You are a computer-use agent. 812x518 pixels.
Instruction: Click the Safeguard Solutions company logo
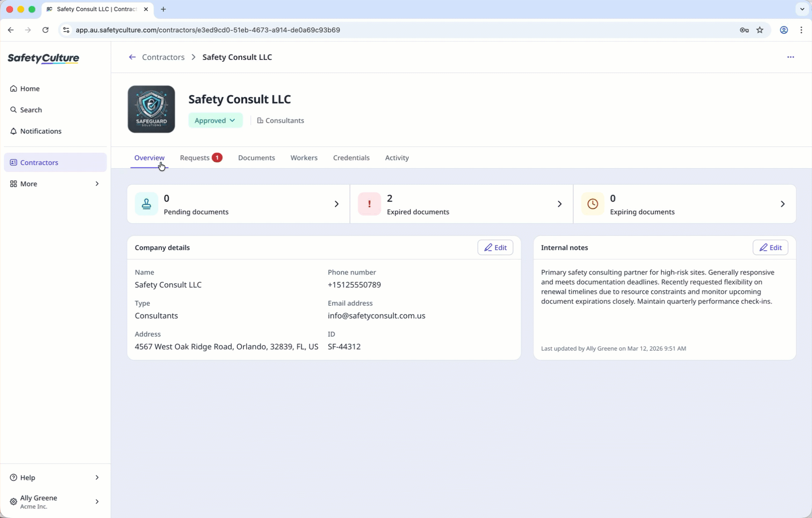[x=151, y=109]
